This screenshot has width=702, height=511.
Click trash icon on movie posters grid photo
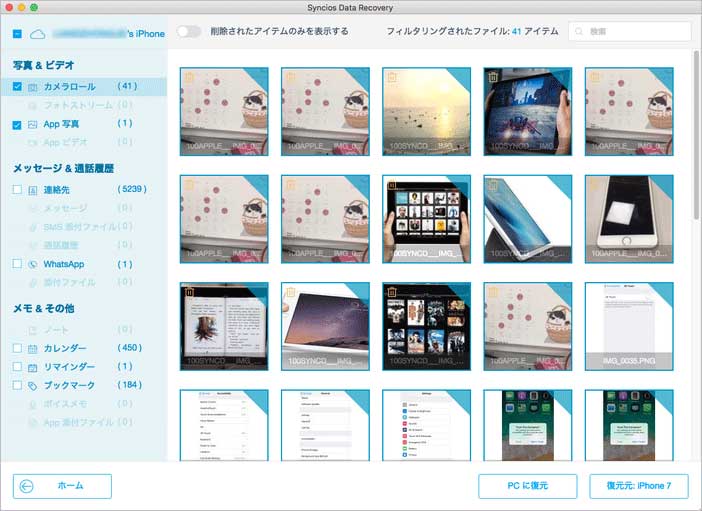pos(392,292)
